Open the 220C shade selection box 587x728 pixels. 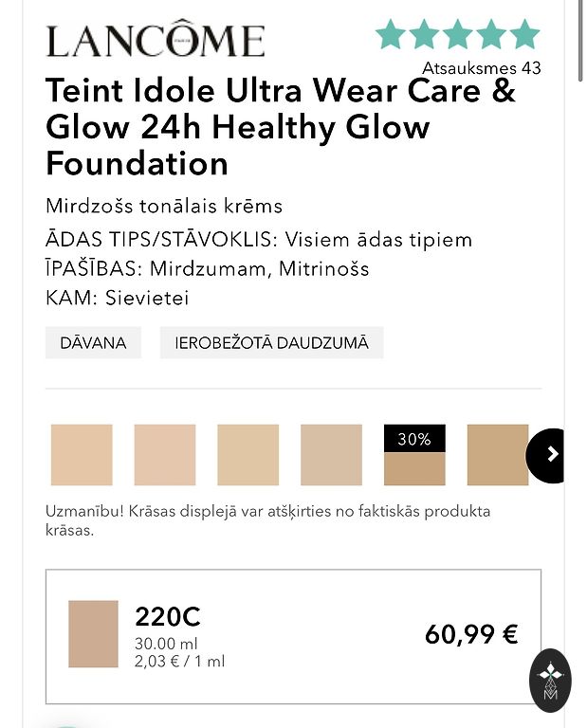pyautogui.click(x=294, y=636)
